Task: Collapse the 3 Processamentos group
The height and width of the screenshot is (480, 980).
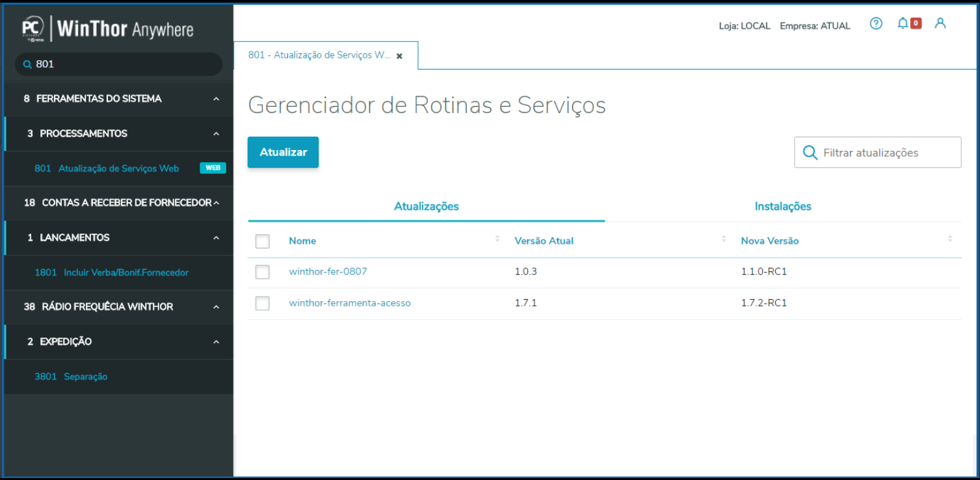Action: coord(216,134)
